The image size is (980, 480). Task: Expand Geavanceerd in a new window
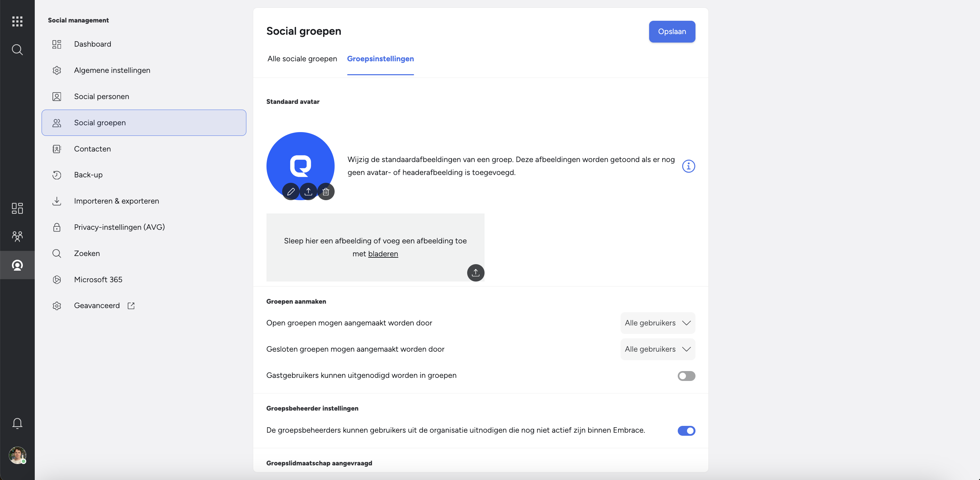click(131, 306)
